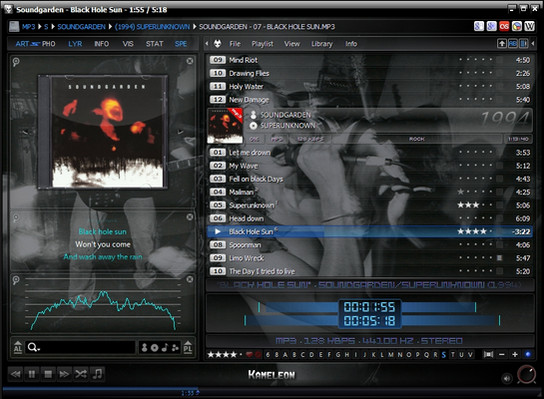Toggle shuffle playback mode
The width and height of the screenshot is (544, 399).
[x=80, y=374]
